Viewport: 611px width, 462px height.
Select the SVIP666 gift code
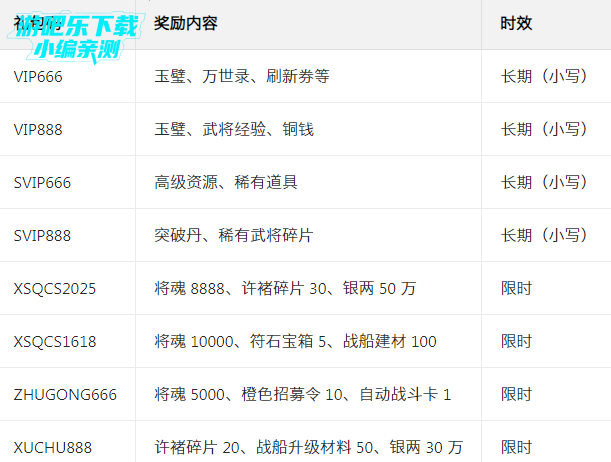point(42,182)
